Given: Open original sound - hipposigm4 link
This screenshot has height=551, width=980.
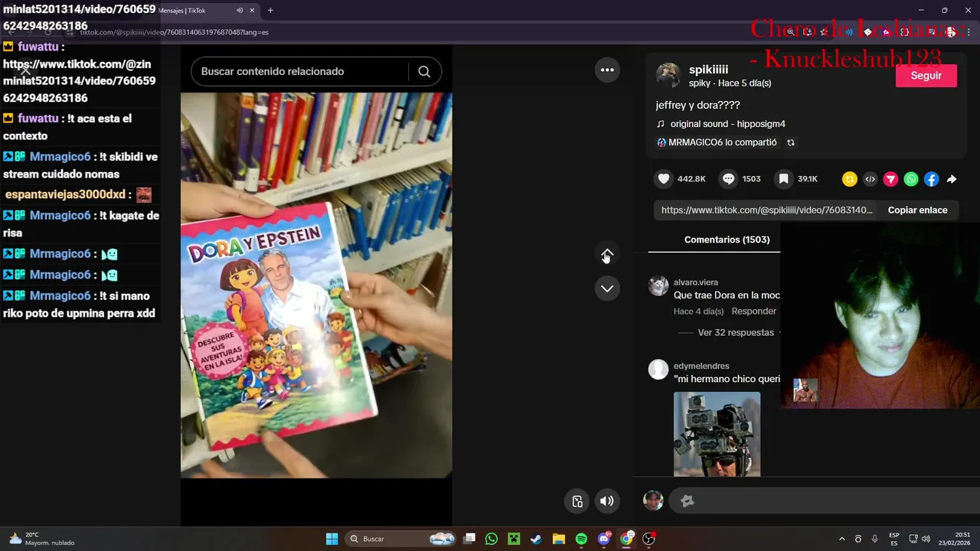Looking at the screenshot, I should 727,124.
